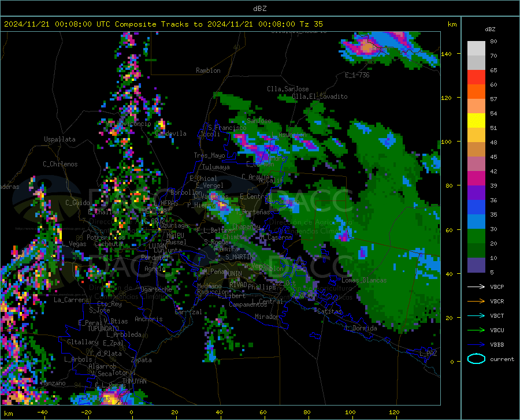Viewport: 520px width, 420px height.
Task: Click the Catitas label
Action: [x=329, y=311]
